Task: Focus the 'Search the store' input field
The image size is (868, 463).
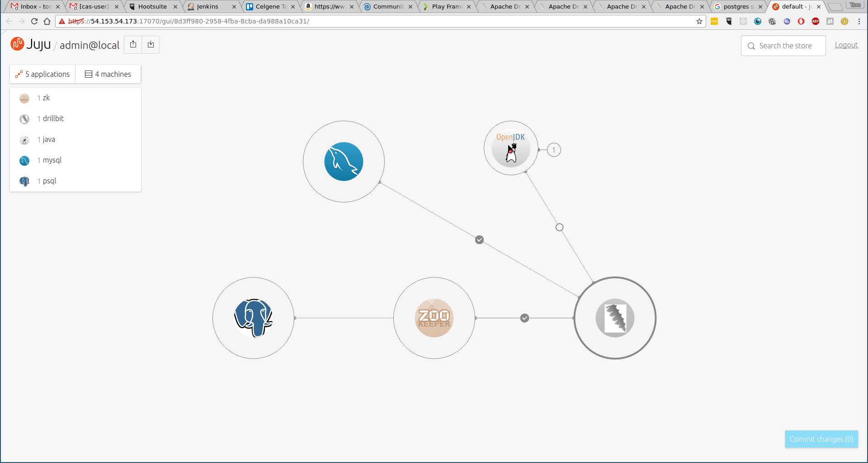Action: click(x=783, y=46)
